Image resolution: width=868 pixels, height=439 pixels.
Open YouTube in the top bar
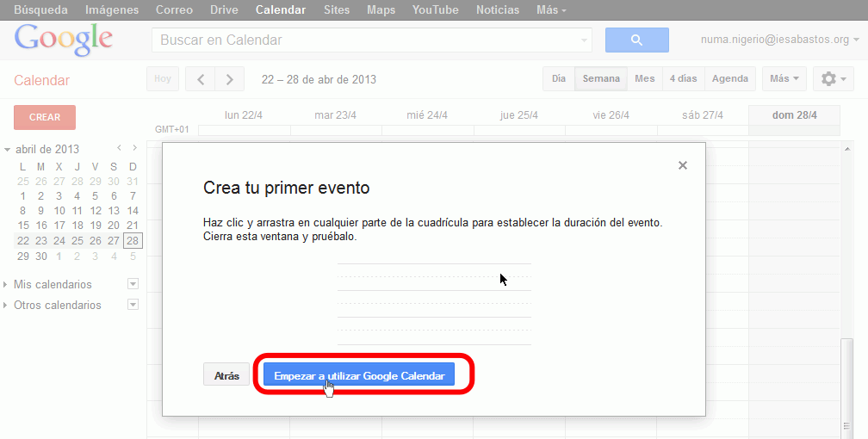pos(435,10)
